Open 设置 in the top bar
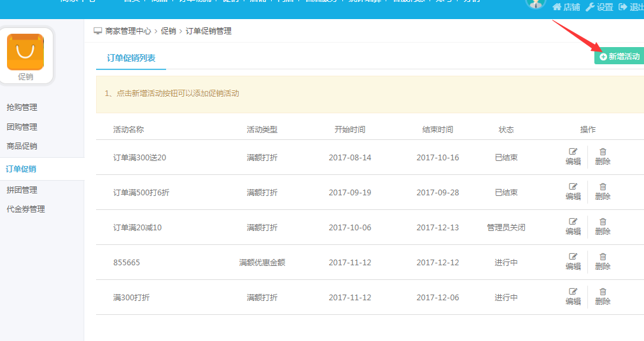Image resolution: width=644 pixels, height=341 pixels. 599,7
